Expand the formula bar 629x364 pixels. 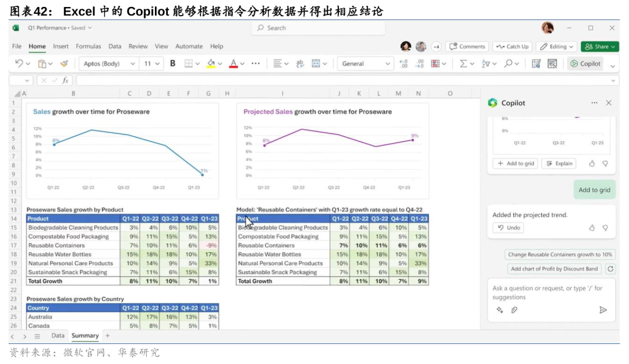[x=613, y=81]
